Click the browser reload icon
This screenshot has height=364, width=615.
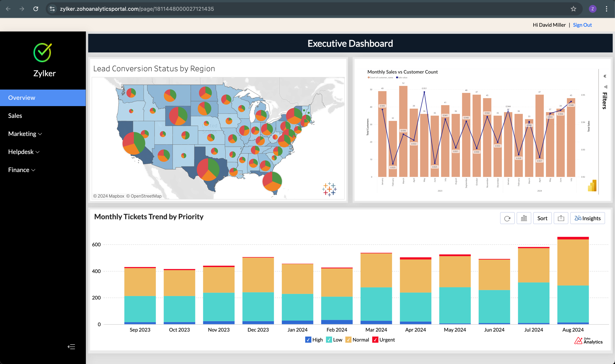36,9
